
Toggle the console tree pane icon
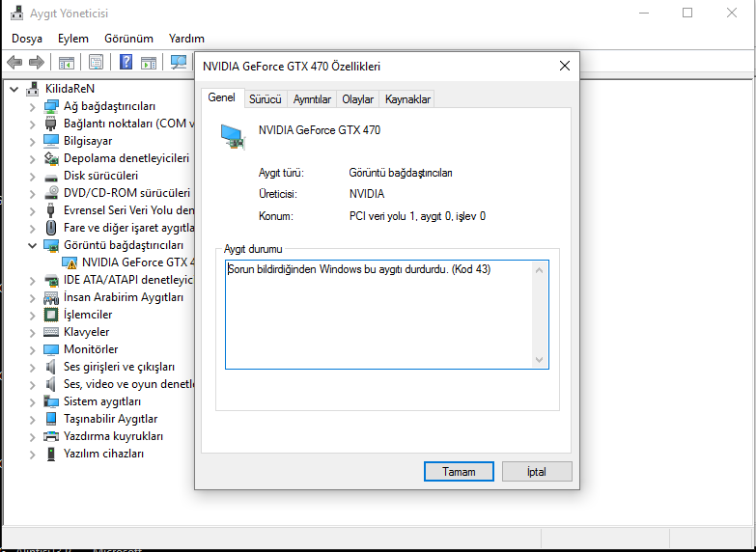click(66, 62)
